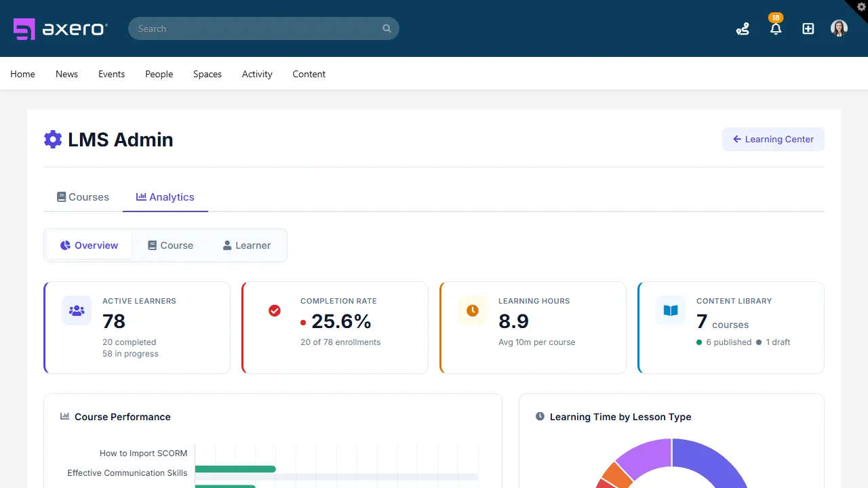Open the Events menu item
868x488 pixels.
tap(111, 74)
